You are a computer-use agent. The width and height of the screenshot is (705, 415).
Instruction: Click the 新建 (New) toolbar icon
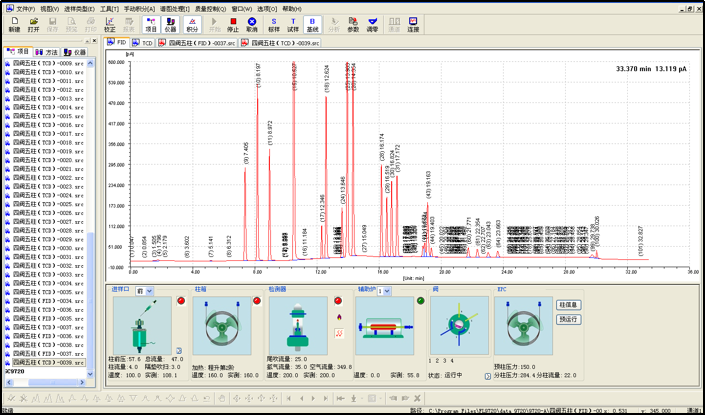point(14,25)
